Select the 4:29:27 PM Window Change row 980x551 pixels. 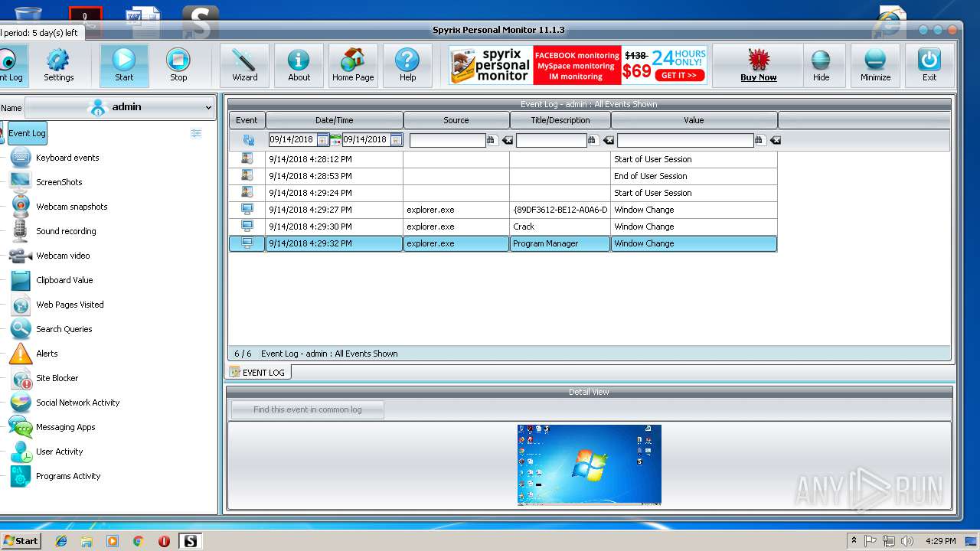tap(503, 210)
